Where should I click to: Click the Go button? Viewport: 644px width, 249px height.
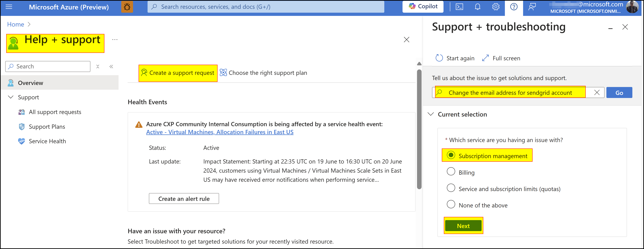pyautogui.click(x=619, y=93)
